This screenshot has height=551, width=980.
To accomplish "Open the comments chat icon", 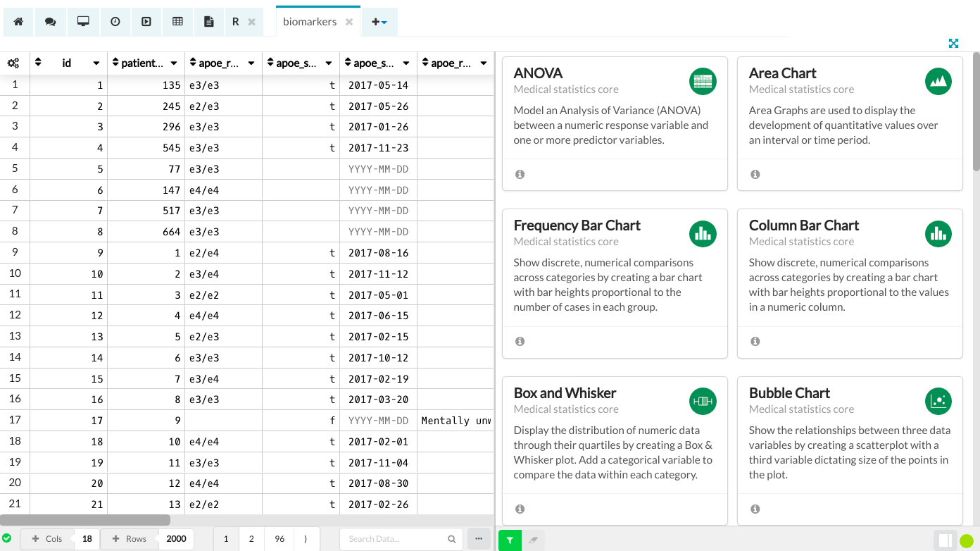I will [50, 21].
